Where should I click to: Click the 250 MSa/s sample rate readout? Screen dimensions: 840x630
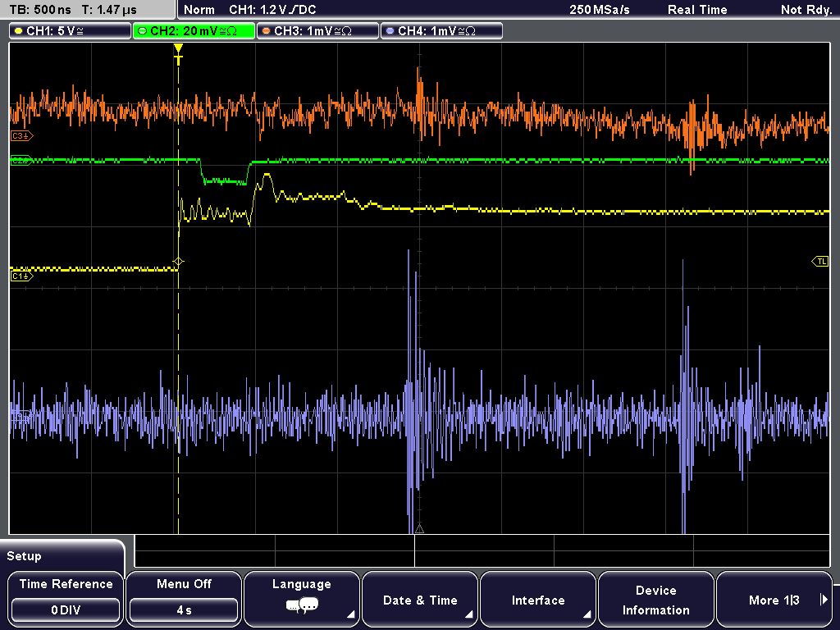[600, 10]
